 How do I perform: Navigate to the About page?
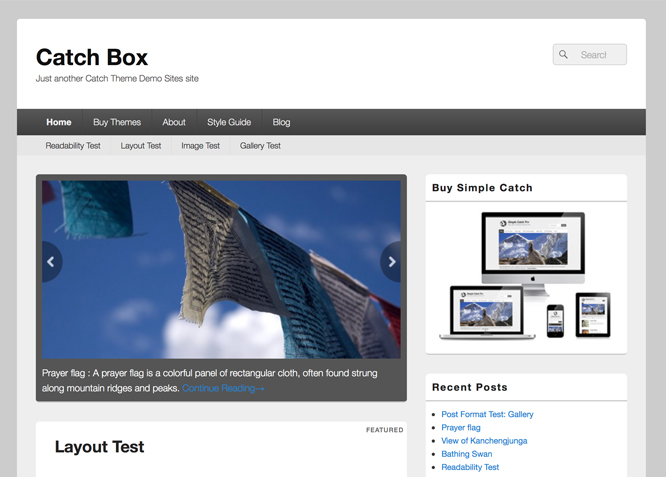click(x=174, y=122)
